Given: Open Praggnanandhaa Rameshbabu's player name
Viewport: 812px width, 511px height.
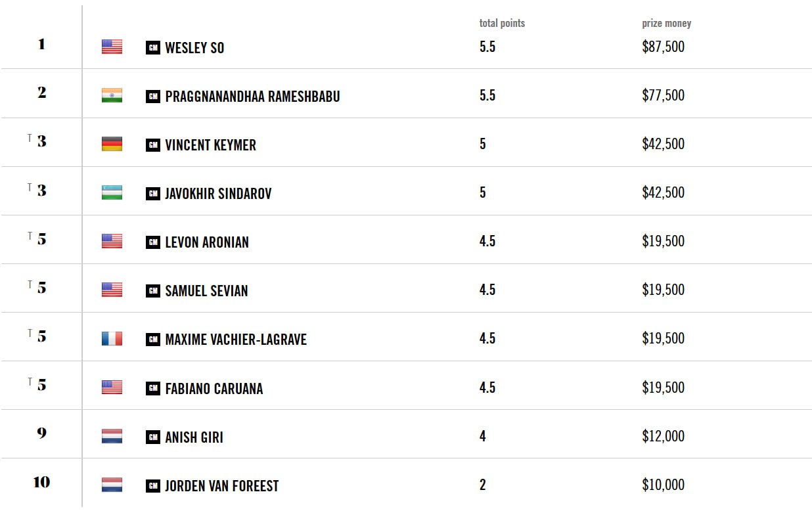Looking at the screenshot, I should 252,97.
